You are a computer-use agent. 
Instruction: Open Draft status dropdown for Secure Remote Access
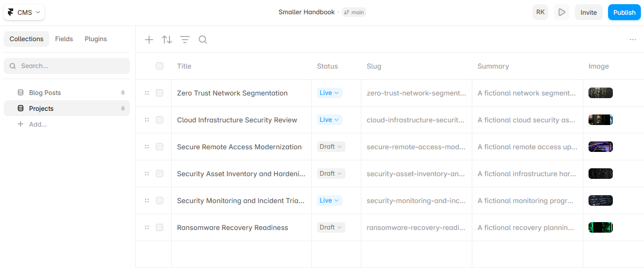click(331, 147)
